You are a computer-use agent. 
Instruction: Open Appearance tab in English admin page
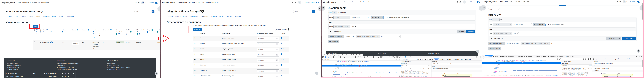[x=46, y=17]
